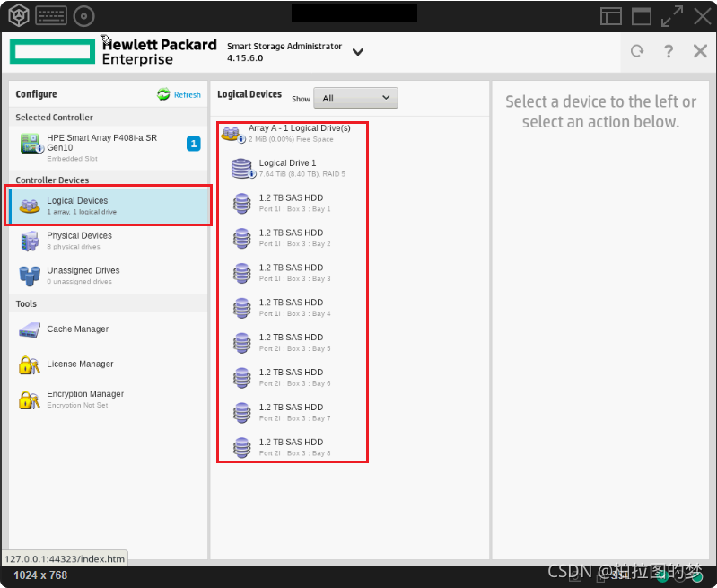
Task: Click the Port 1I : Box 3 : Bay 2 text
Action: pos(294,244)
